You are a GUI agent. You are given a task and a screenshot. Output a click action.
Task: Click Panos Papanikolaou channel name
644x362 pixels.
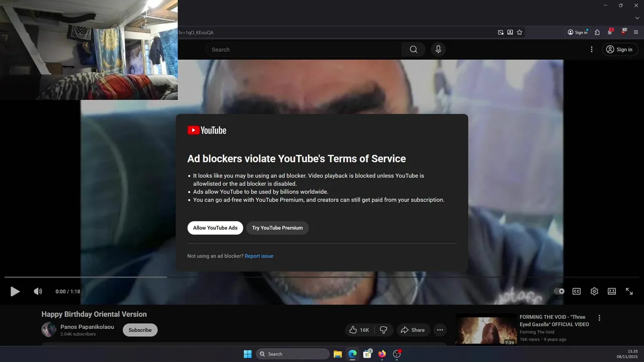87,327
